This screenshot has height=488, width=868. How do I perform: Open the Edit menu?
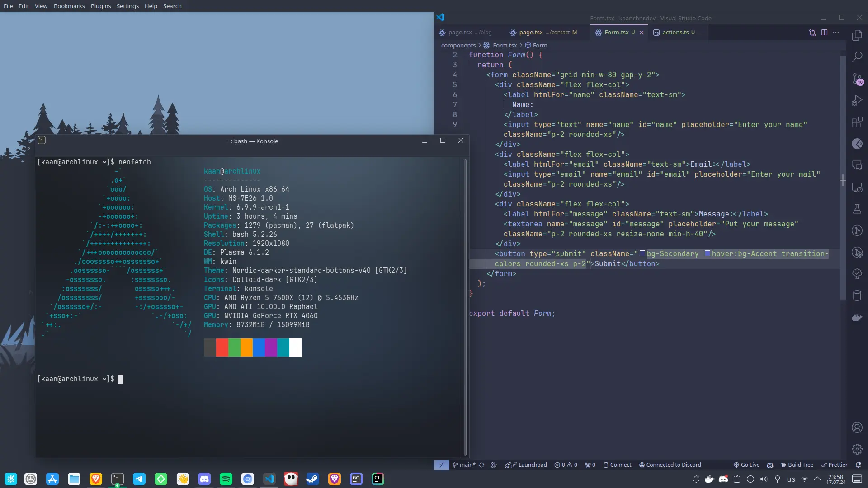point(24,6)
